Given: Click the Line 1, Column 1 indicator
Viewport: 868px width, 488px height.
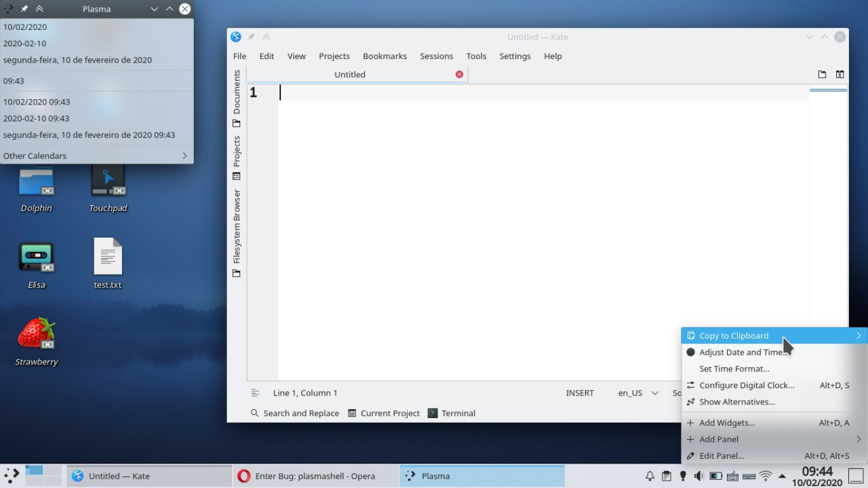Looking at the screenshot, I should 305,393.
